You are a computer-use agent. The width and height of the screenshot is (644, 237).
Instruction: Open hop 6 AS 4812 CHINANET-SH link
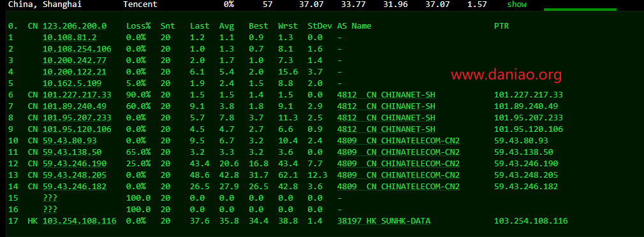386,95
